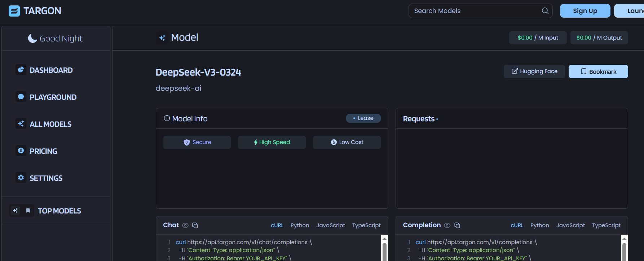Click the $0.00 / M Output price
The height and width of the screenshot is (261, 644).
(x=599, y=37)
